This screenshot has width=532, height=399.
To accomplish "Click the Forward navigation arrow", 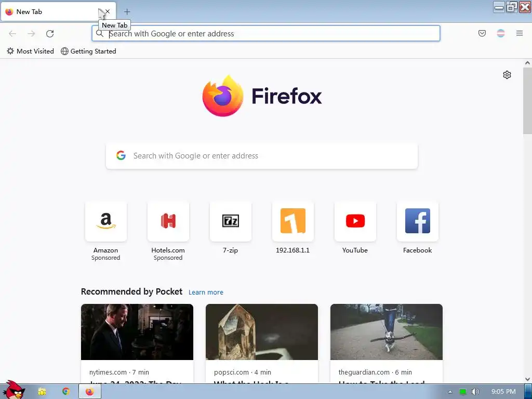I will pyautogui.click(x=31, y=34).
